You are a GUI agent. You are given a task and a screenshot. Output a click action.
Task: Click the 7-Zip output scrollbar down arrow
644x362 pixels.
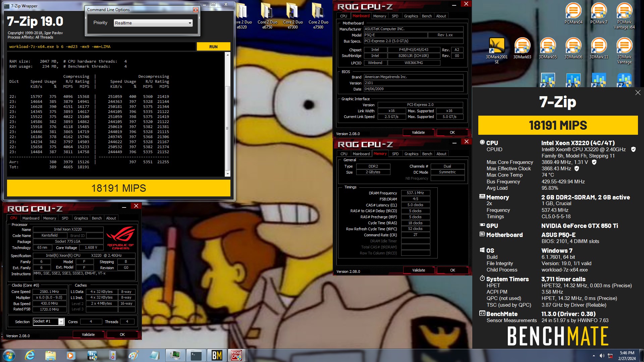[x=228, y=174]
